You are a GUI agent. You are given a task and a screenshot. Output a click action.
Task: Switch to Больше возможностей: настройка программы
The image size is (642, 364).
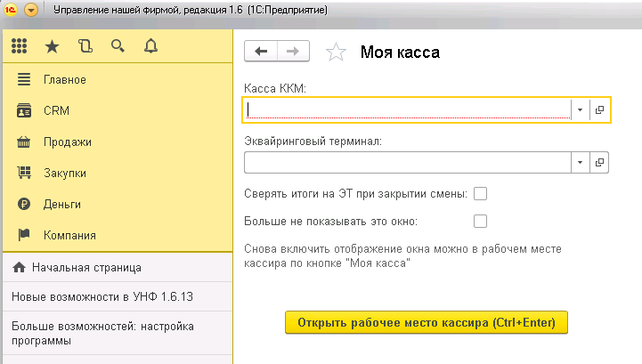(x=118, y=333)
